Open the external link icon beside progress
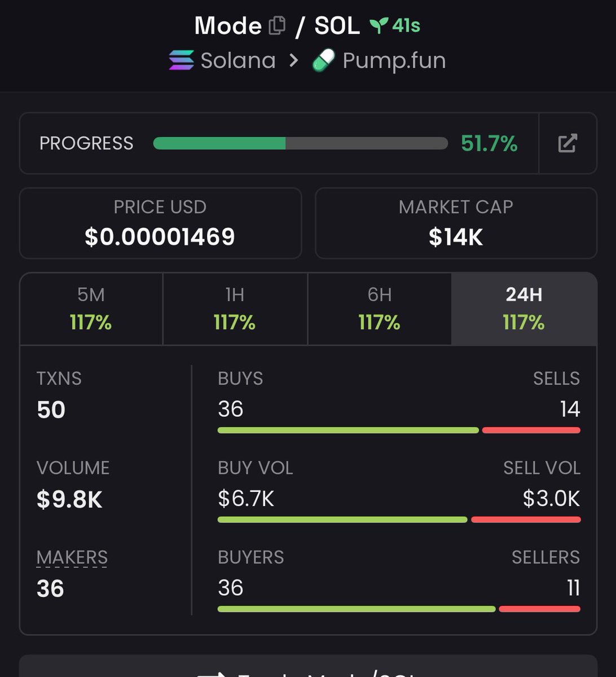The width and height of the screenshot is (616, 677). pos(567,143)
